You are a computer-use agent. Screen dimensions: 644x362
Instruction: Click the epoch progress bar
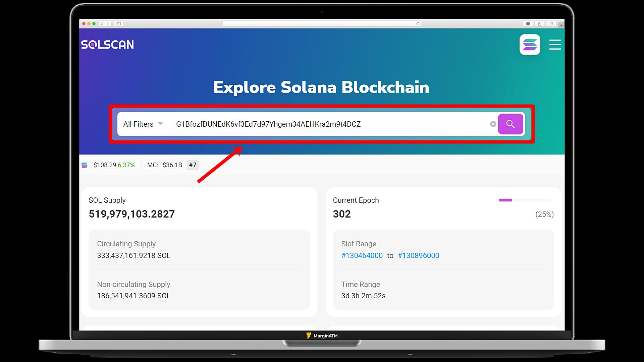pos(525,200)
